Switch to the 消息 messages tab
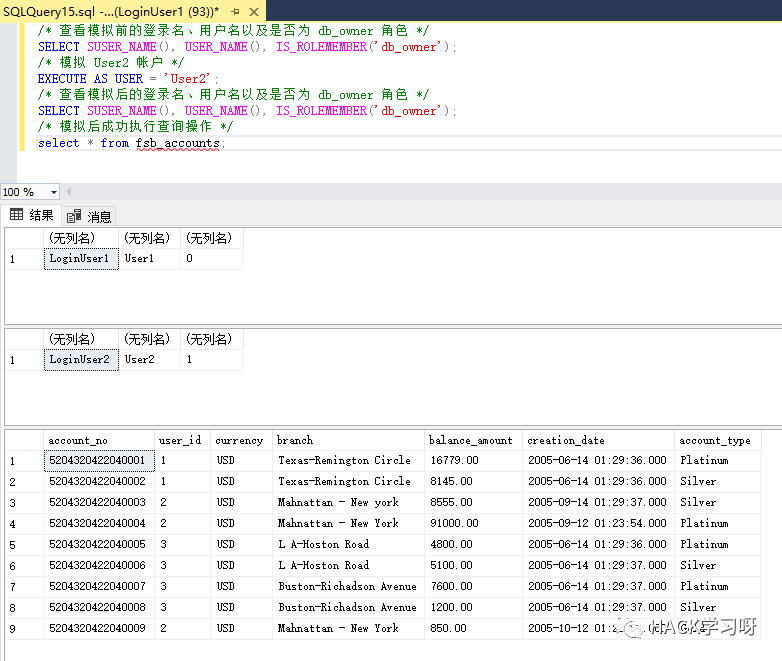Viewport: 782px width, 661px height. click(89, 217)
